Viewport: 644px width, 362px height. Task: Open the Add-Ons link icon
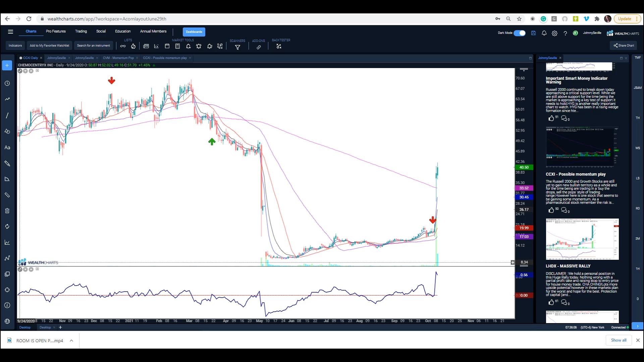[259, 47]
